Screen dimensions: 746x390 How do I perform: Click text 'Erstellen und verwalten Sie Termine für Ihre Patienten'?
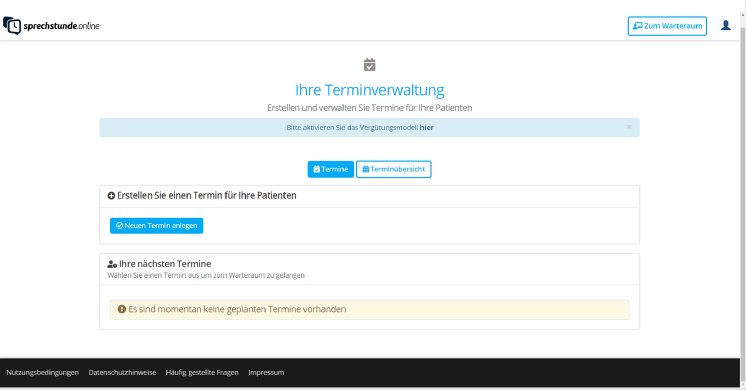point(370,108)
